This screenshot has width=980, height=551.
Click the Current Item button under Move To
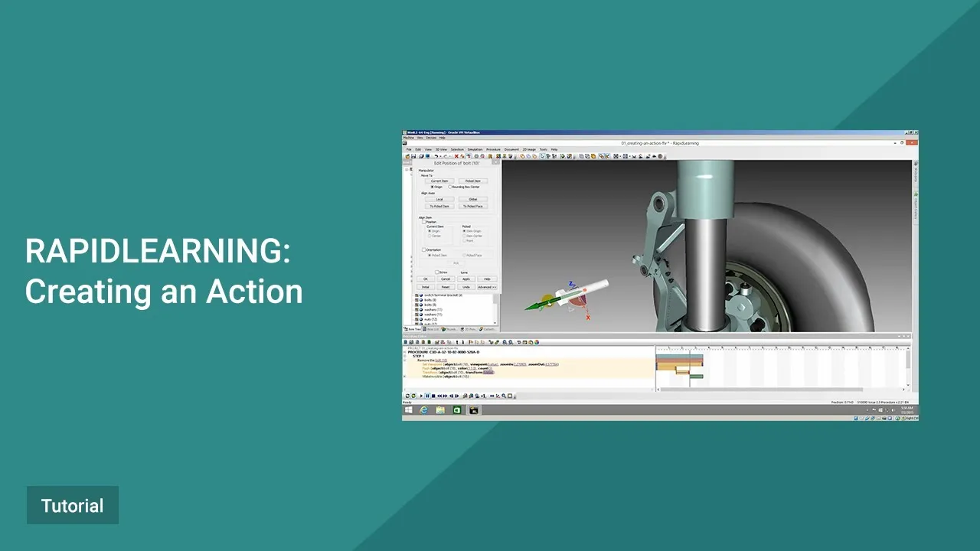click(439, 181)
